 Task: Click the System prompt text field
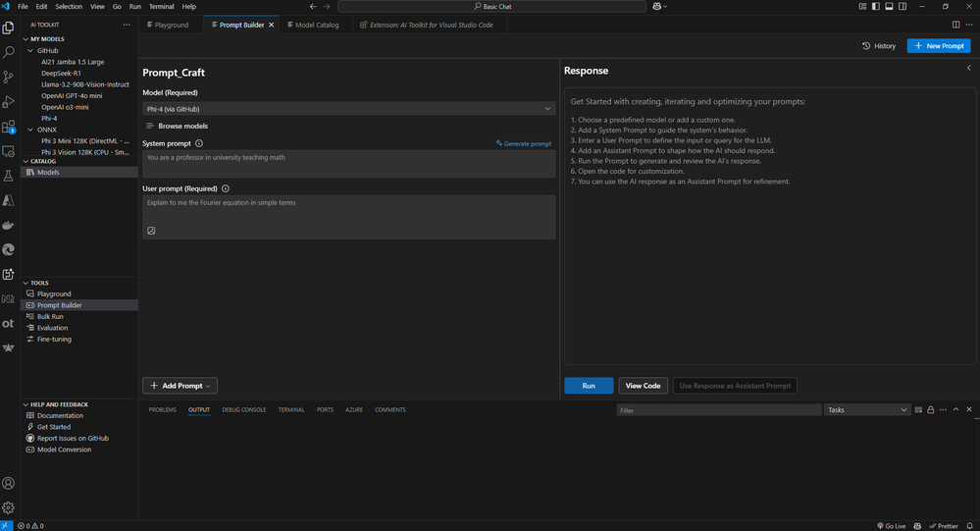click(x=348, y=163)
